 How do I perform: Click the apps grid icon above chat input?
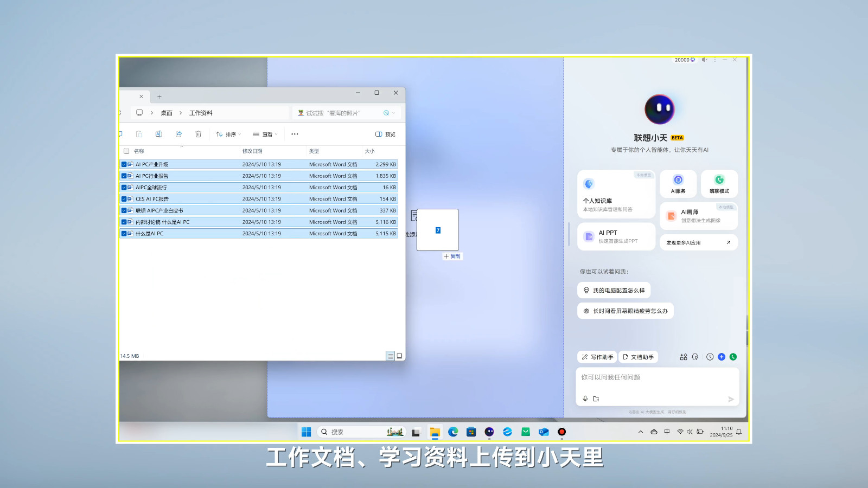point(684,357)
